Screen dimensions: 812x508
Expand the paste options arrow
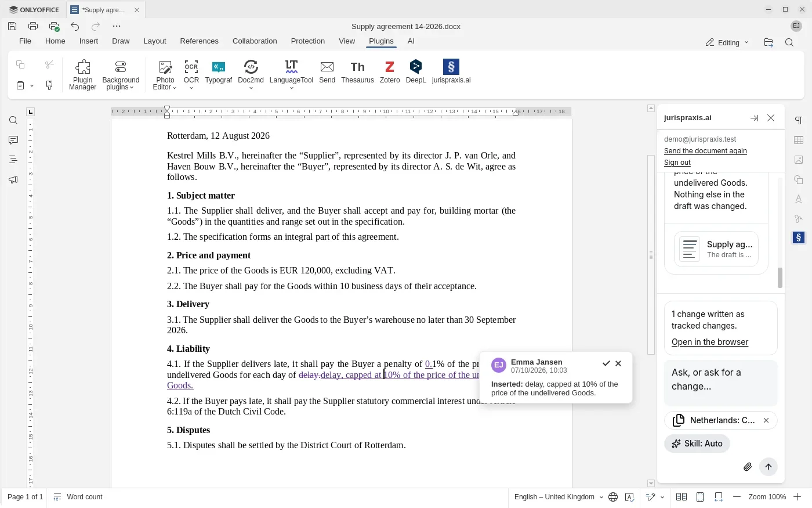tap(32, 85)
